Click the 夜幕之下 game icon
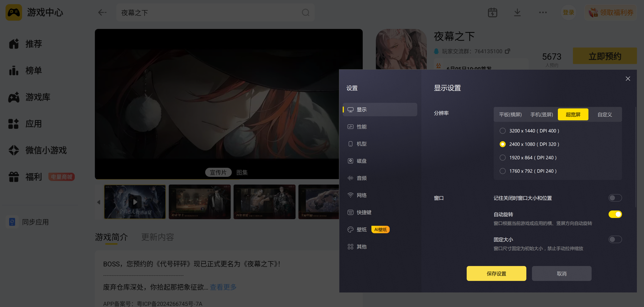The image size is (644, 307). pos(401,49)
